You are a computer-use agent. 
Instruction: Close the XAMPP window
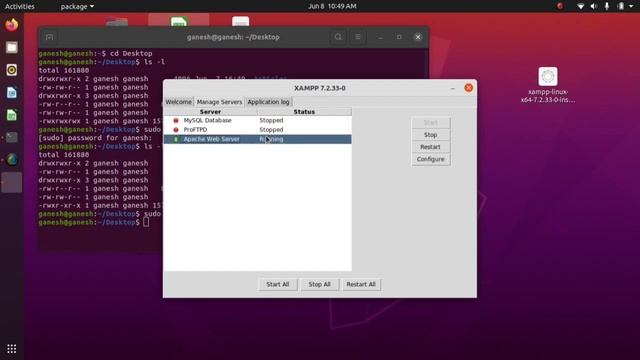pyautogui.click(x=469, y=88)
